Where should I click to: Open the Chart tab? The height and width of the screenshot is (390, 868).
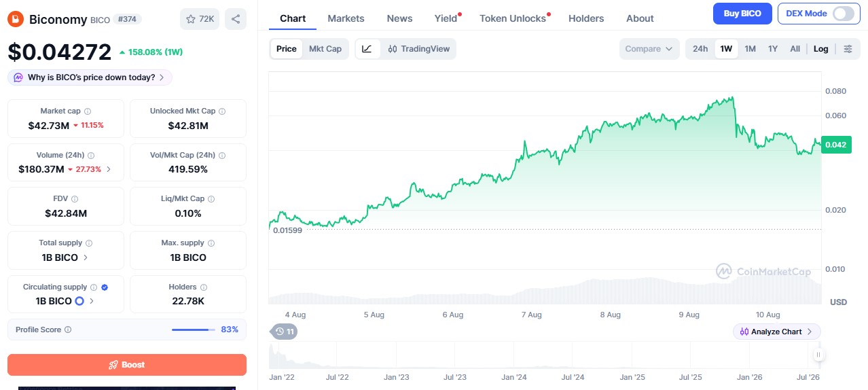tap(293, 18)
